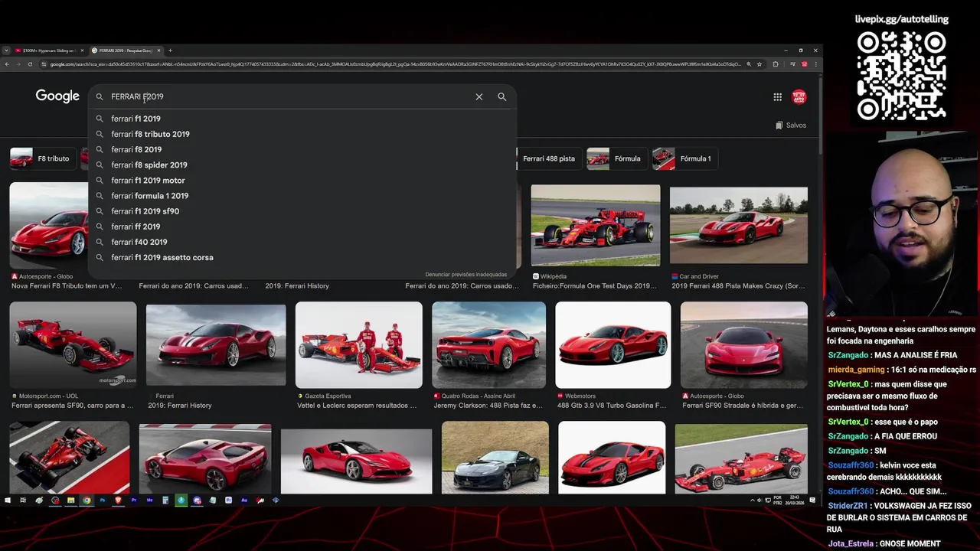Open Task View on taskbar

[23, 500]
